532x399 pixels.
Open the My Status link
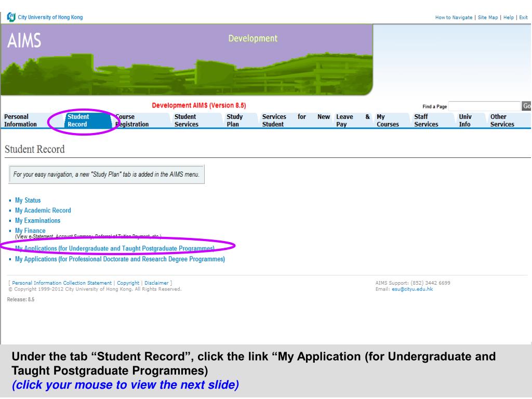pyautogui.click(x=28, y=200)
